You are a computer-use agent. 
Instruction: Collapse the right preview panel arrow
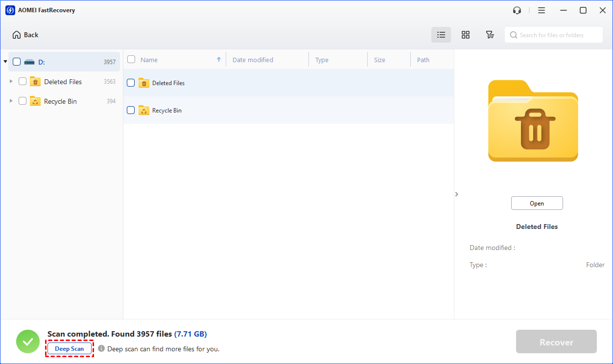tap(456, 194)
